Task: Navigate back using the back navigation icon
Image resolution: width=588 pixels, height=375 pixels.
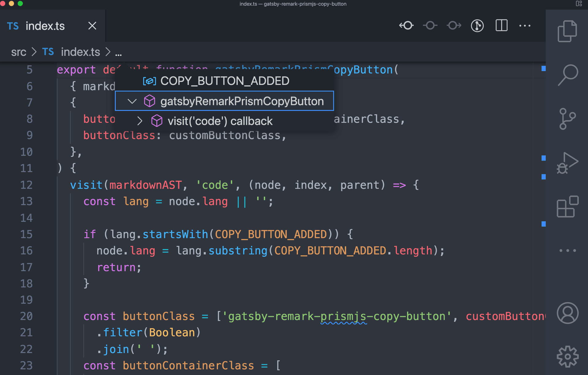Action: tap(406, 26)
